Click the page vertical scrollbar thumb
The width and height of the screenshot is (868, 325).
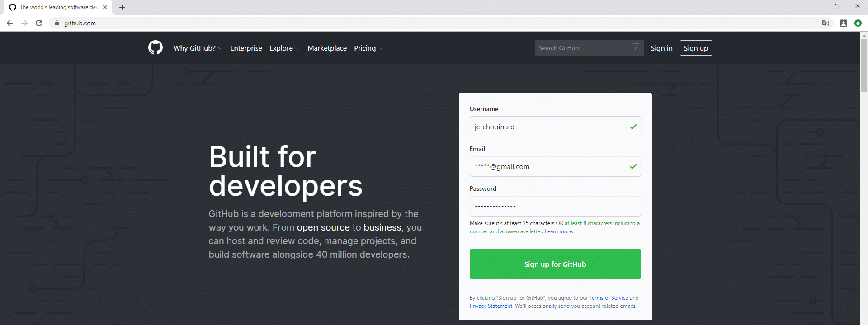coord(864,66)
